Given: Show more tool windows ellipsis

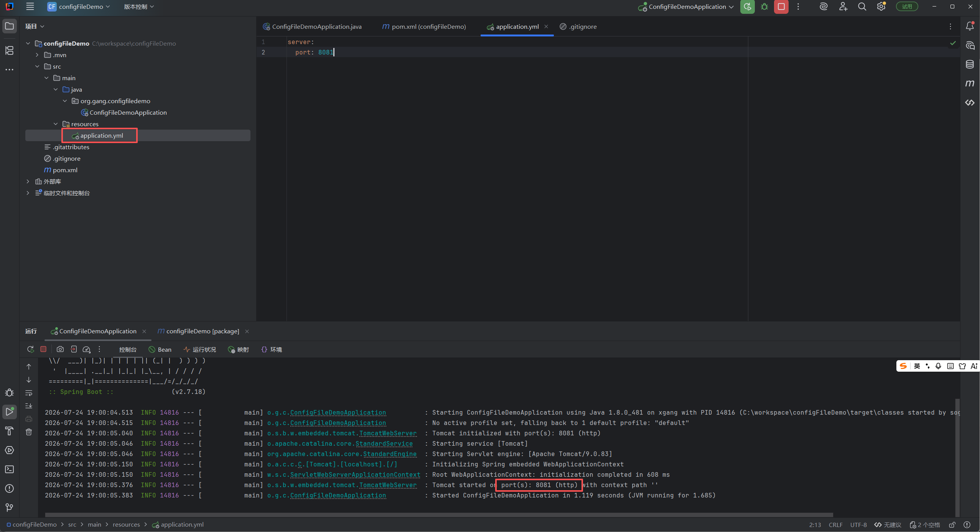Looking at the screenshot, I should pyautogui.click(x=10, y=69).
